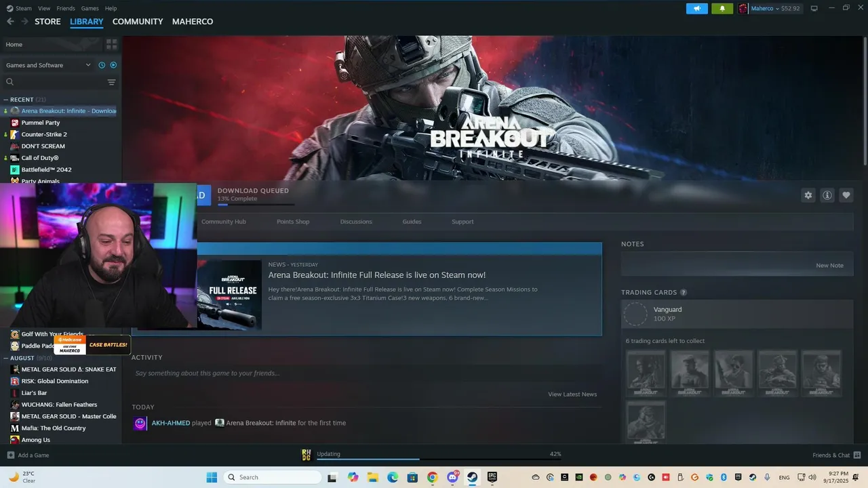Open Epic Games Launcher from taskbar
The height and width of the screenshot is (488, 868).
point(492,477)
